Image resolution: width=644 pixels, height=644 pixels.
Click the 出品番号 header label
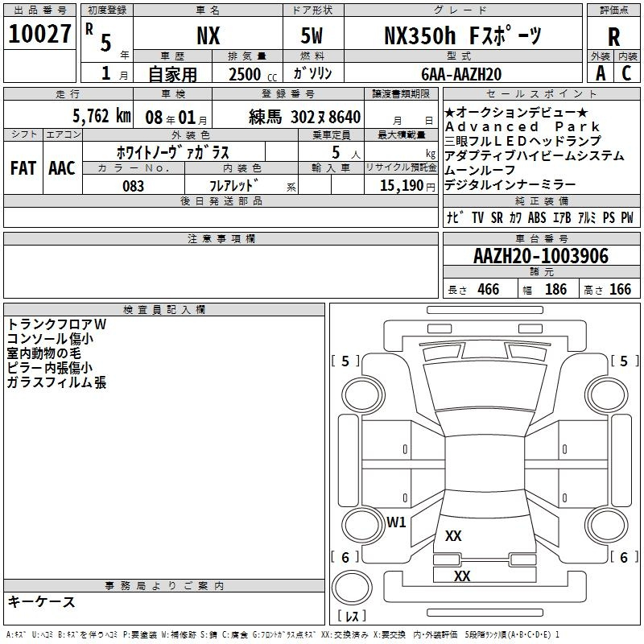[39, 10]
